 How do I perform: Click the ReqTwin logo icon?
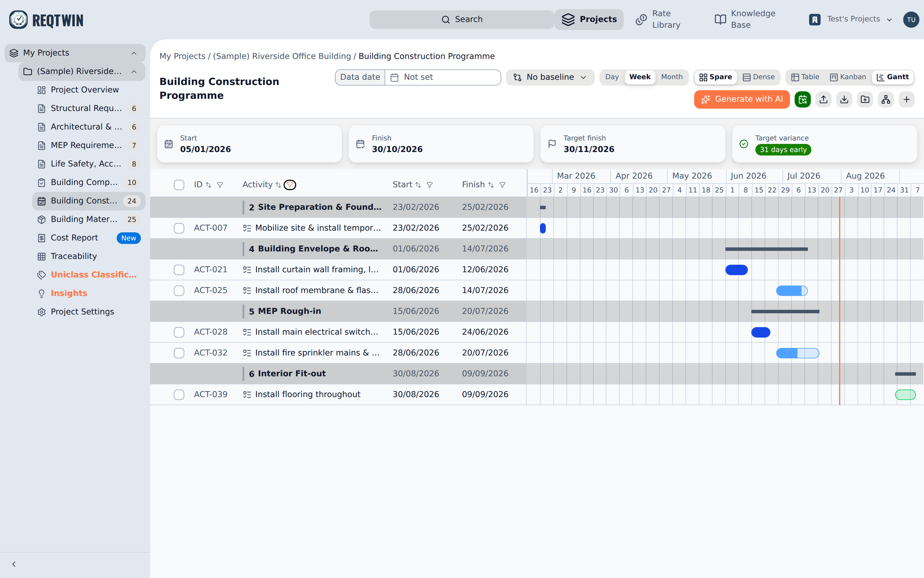point(18,19)
